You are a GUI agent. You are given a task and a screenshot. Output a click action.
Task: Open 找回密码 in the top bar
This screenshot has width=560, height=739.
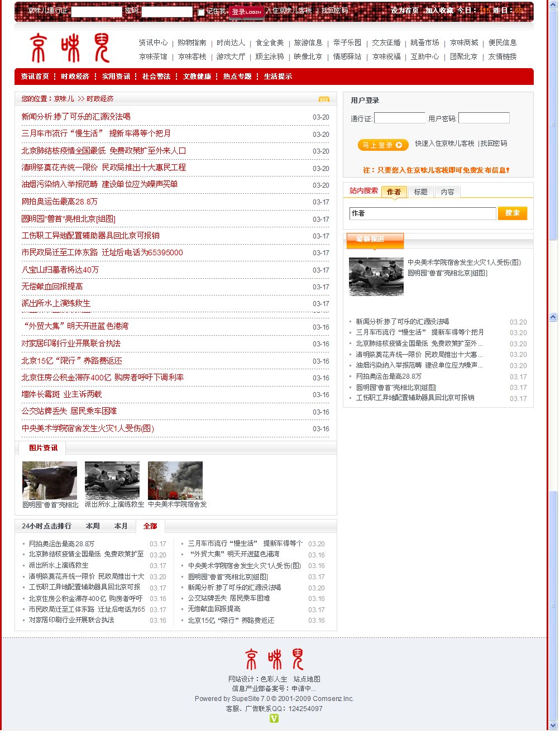pyautogui.click(x=334, y=11)
